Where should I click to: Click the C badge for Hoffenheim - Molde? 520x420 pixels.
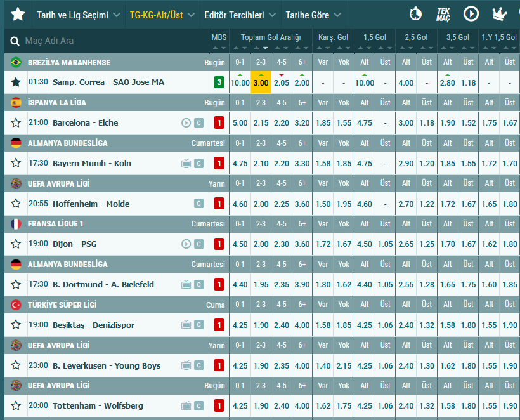pyautogui.click(x=198, y=204)
